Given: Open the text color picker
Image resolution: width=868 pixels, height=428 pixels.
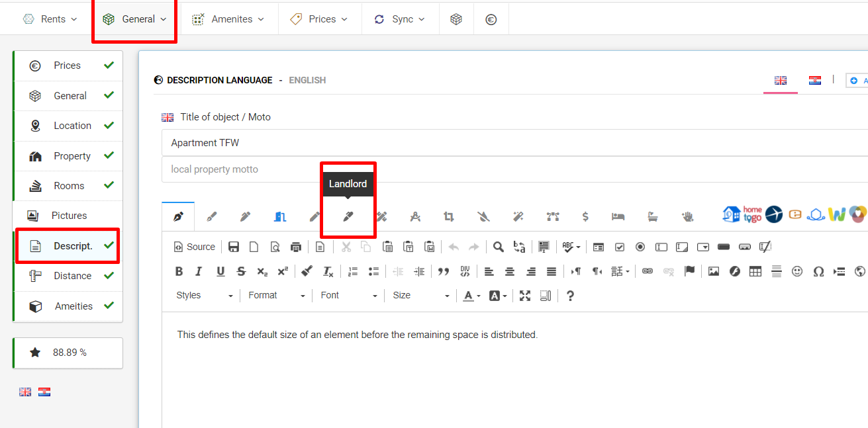Looking at the screenshot, I should pyautogui.click(x=471, y=296).
